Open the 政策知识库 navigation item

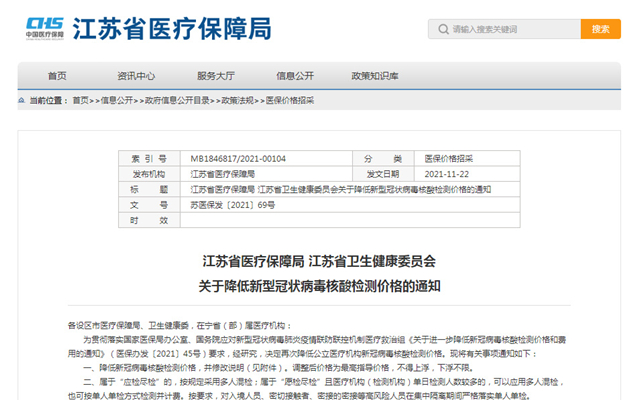[x=375, y=76]
